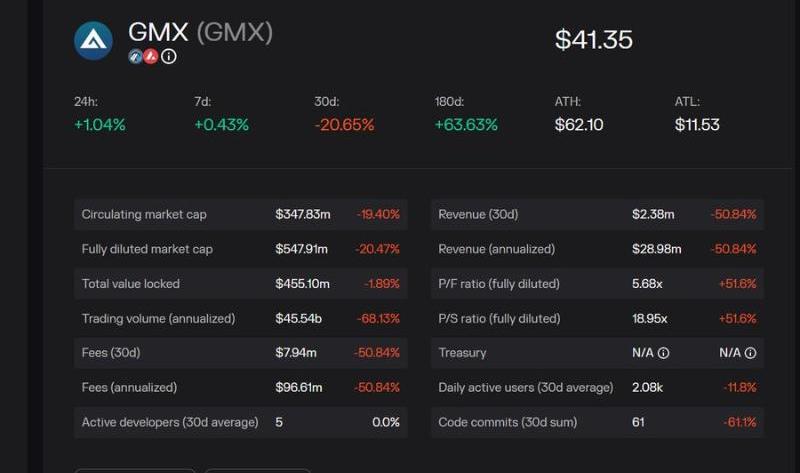Click the Trading volume (annualized) row
This screenshot has width=800, height=473.
[x=240, y=318]
